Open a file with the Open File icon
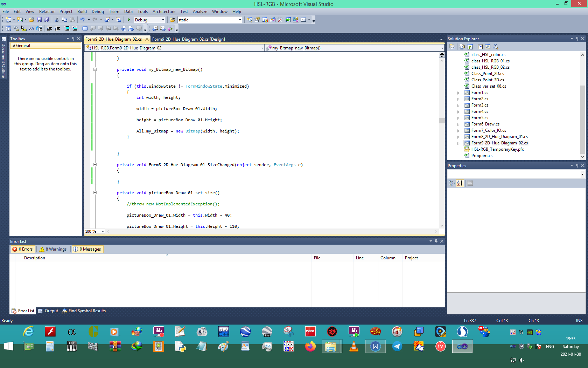This screenshot has height=368, width=588. pyautogui.click(x=31, y=20)
